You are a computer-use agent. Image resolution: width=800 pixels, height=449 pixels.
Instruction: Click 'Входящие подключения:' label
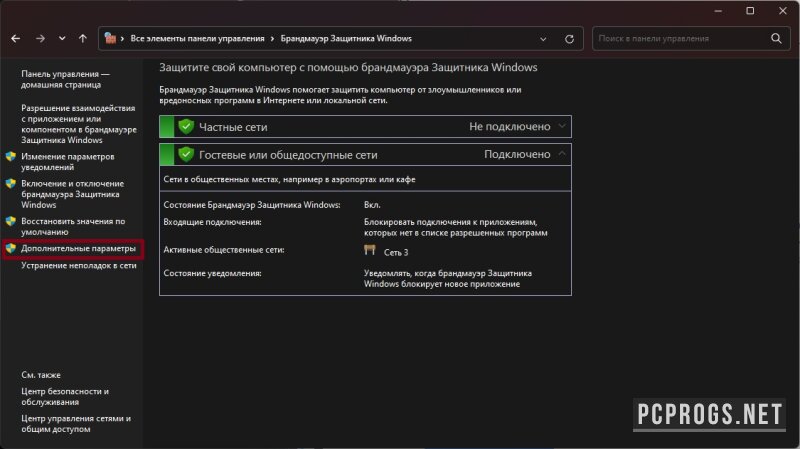(x=212, y=222)
